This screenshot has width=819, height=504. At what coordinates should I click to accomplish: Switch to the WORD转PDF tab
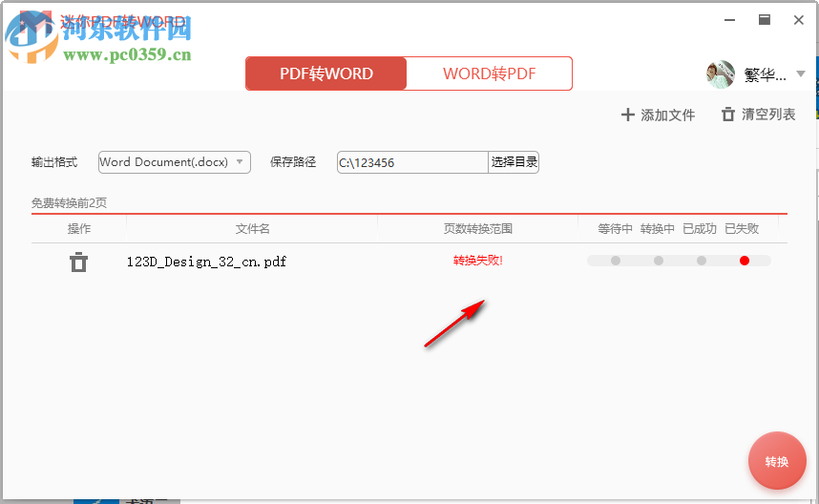(489, 73)
